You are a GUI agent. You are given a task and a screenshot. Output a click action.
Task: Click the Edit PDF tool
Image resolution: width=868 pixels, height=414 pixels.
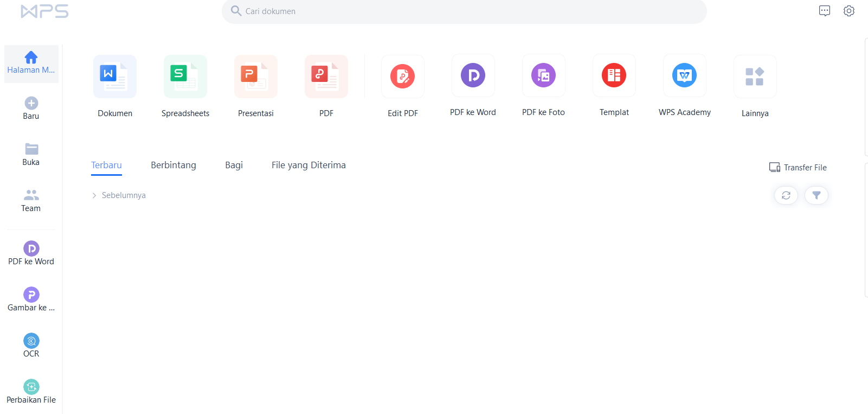pyautogui.click(x=403, y=77)
